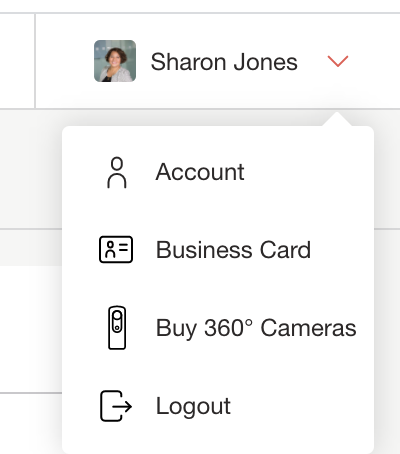400x454 pixels.
Task: Click the 360° camera device icon
Action: [117, 328]
